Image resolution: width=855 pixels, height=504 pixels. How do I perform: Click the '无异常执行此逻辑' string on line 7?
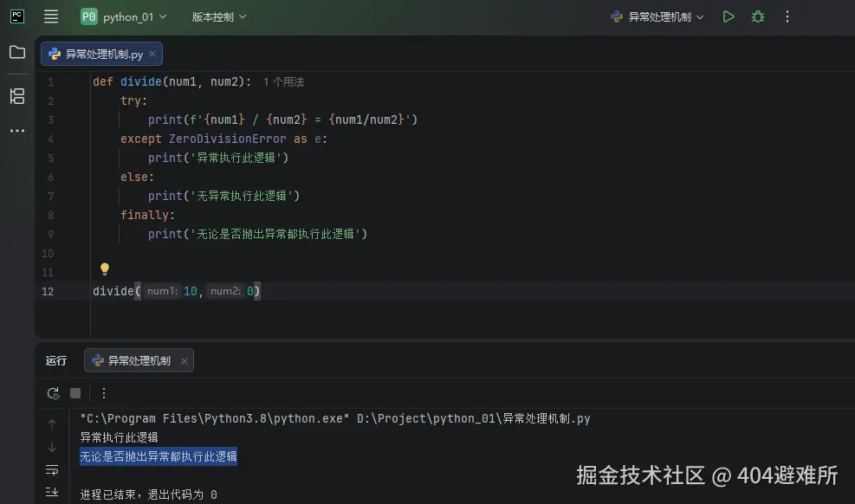pos(242,197)
